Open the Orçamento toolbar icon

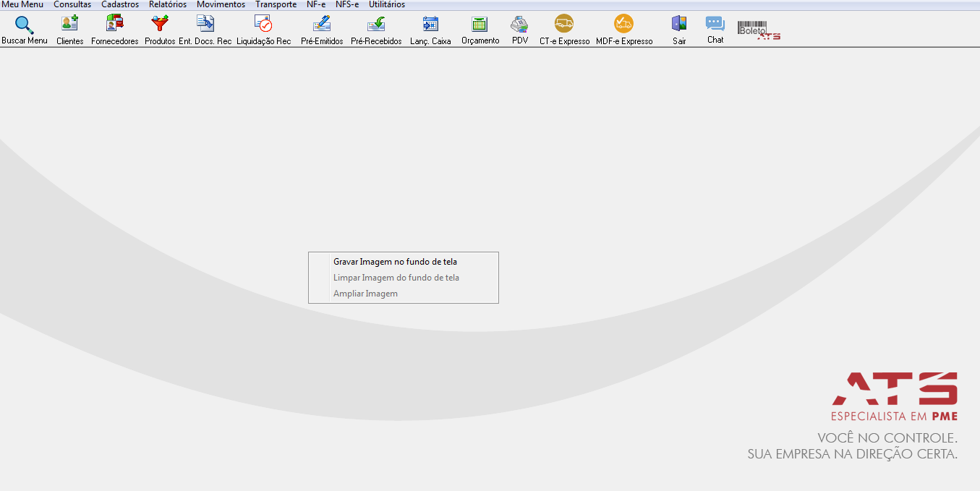480,24
